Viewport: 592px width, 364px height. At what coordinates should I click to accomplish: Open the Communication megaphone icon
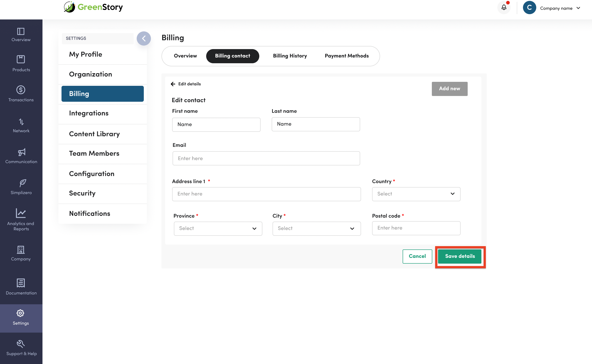pos(21,152)
